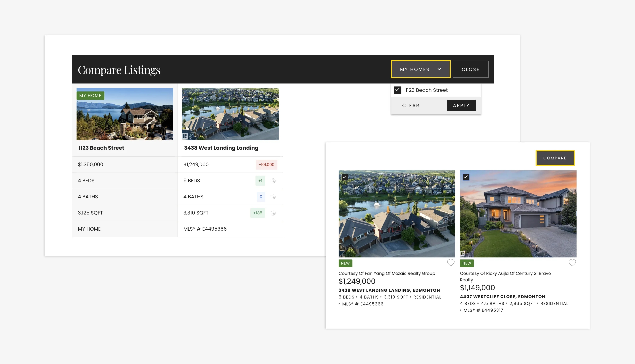Viewport: 635px width, 364px height.
Task: Click the copy icon in 5 Beds row
Action: click(273, 181)
